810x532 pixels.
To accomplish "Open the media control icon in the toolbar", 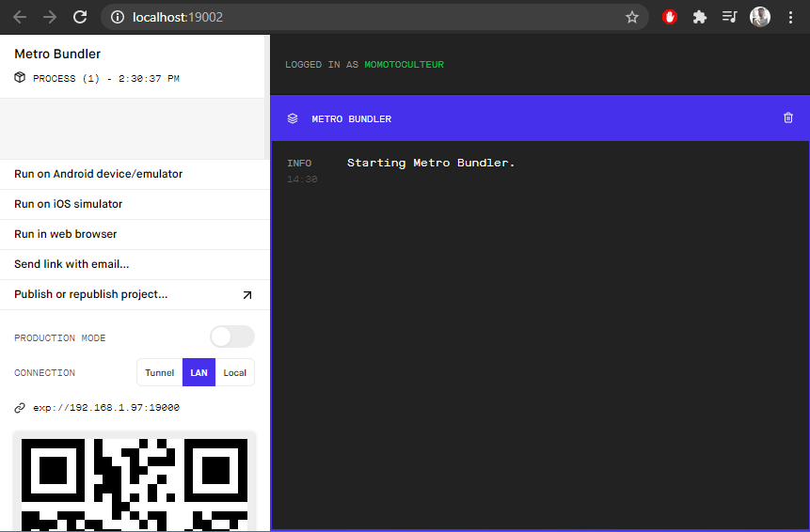I will [729, 17].
